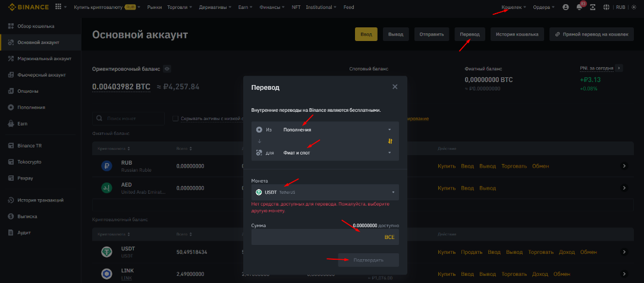The width and height of the screenshot is (644, 283).
Task: Expand the RUB row chevron
Action: pyautogui.click(x=624, y=166)
